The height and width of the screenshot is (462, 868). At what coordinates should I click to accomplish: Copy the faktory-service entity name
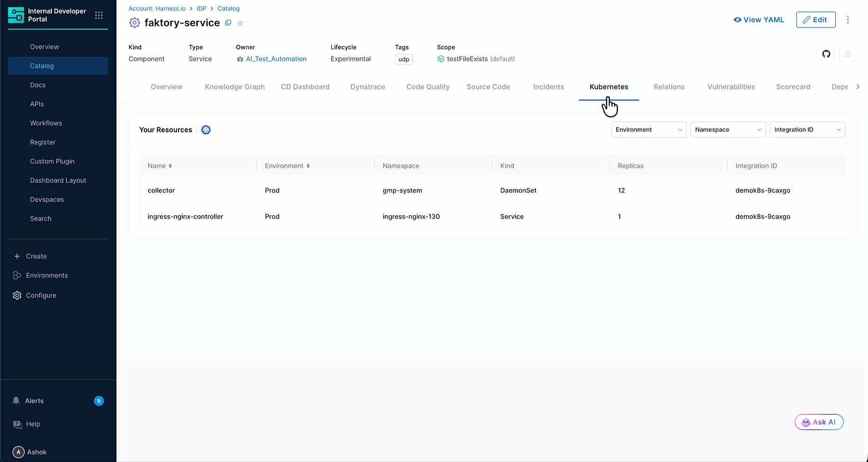click(228, 23)
